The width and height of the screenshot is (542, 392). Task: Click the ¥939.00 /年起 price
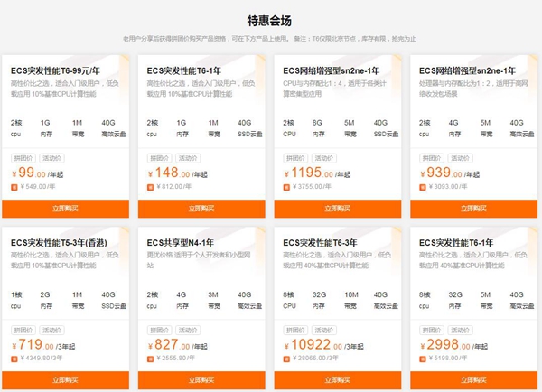450,173
